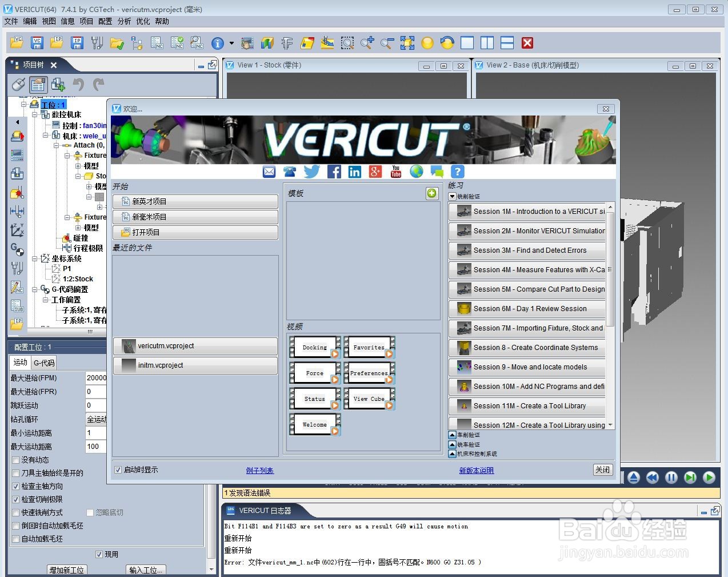Open the tool manager toolbar icon
Image resolution: width=728 pixels, height=577 pixels.
pos(97,43)
